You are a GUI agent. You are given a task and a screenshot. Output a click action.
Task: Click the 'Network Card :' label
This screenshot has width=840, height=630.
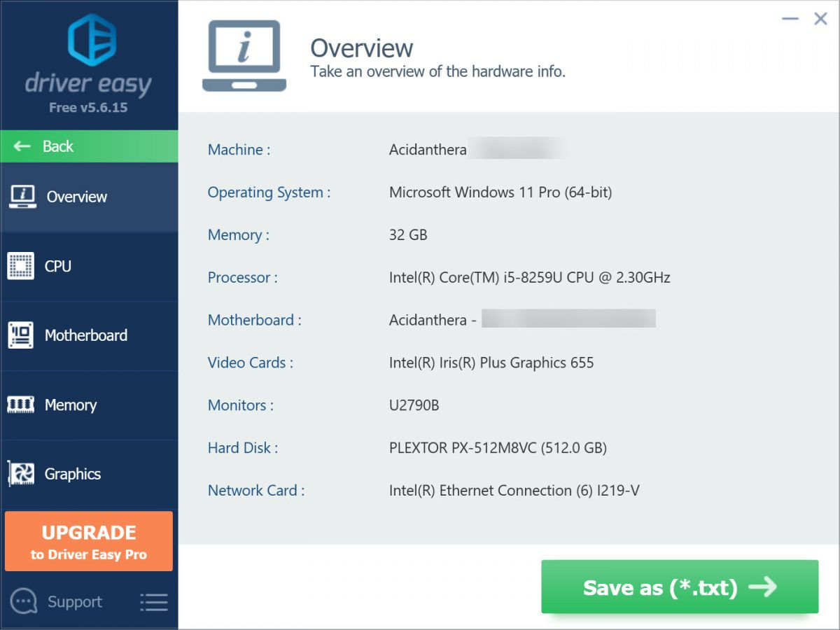click(256, 491)
